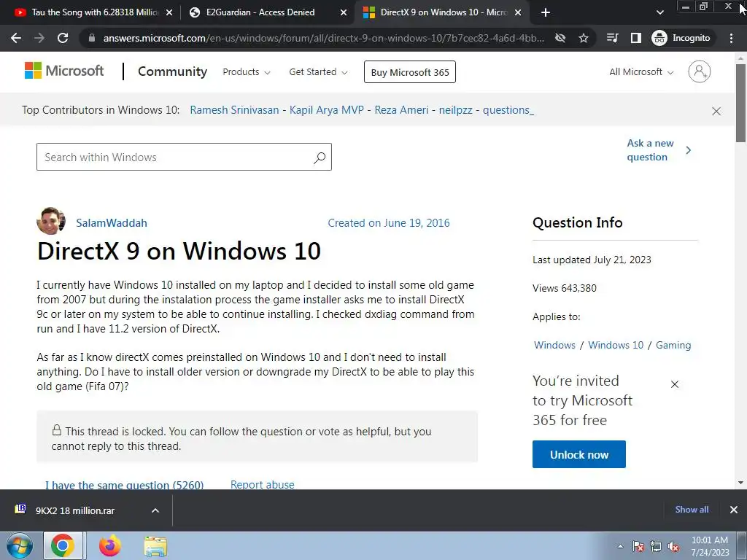Open questions_ contributor profile
Screen dimensions: 747x560
(x=508, y=110)
